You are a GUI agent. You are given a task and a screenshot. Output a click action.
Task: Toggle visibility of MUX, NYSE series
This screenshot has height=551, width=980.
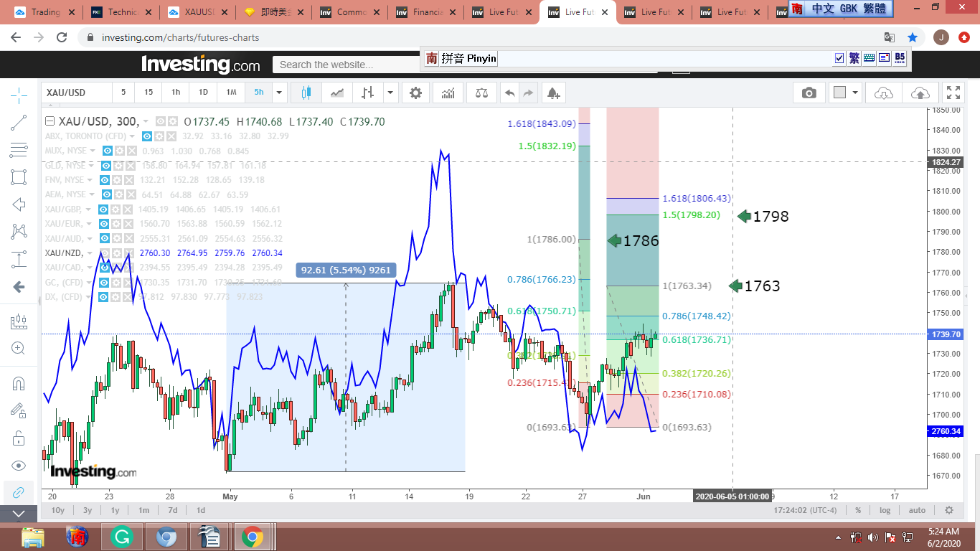point(108,151)
